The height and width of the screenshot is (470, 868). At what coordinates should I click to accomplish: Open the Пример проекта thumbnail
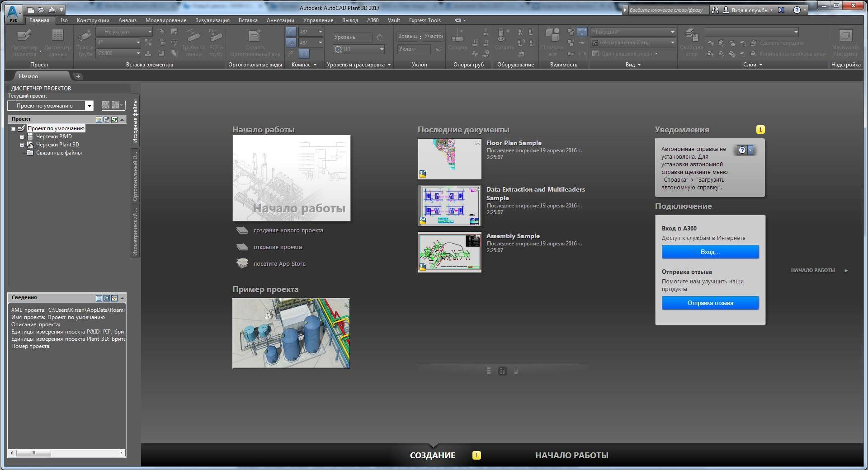coord(291,333)
